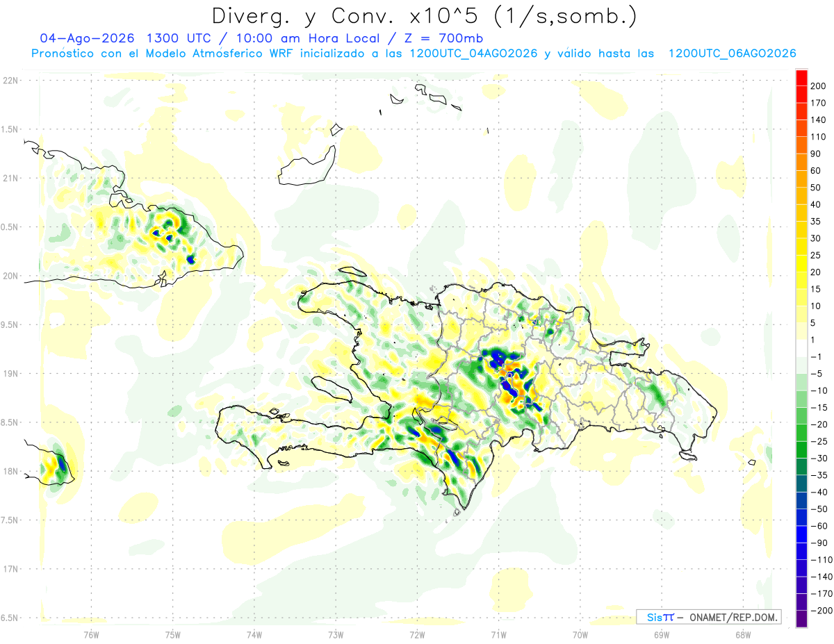Image resolution: width=834 pixels, height=644 pixels.
Task: Select the 18N latitude label
Action: (10, 471)
